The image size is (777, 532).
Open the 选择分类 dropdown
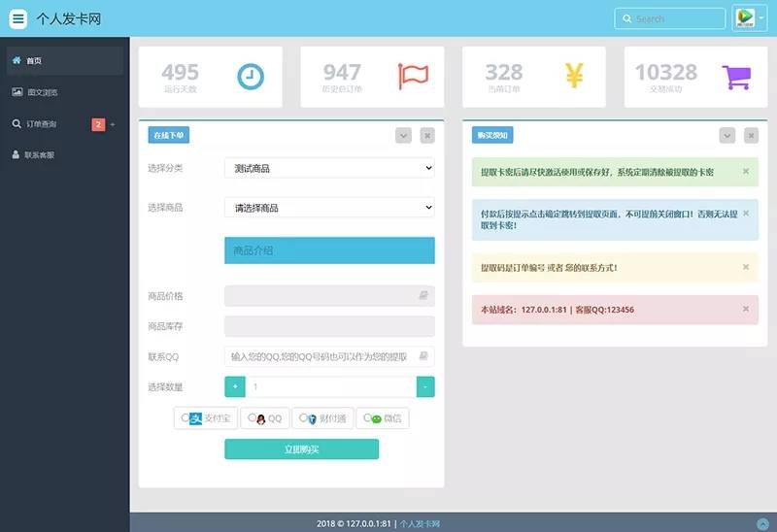pyautogui.click(x=329, y=168)
